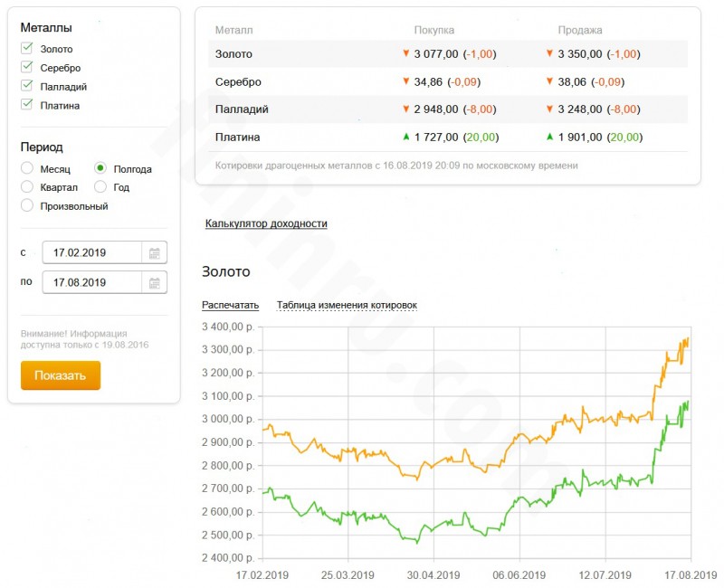Select the Месяц period option
The height and width of the screenshot is (588, 724).
tap(27, 168)
